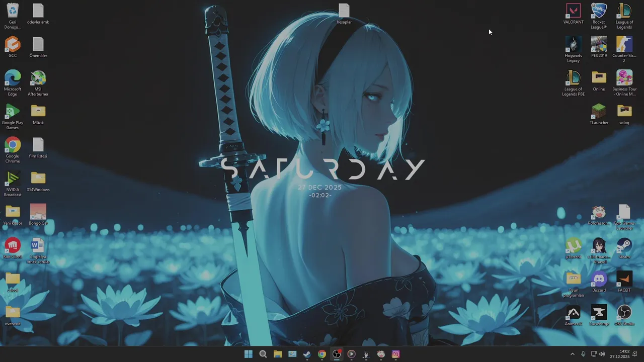Open the GCC desktop shortcut

[13, 47]
